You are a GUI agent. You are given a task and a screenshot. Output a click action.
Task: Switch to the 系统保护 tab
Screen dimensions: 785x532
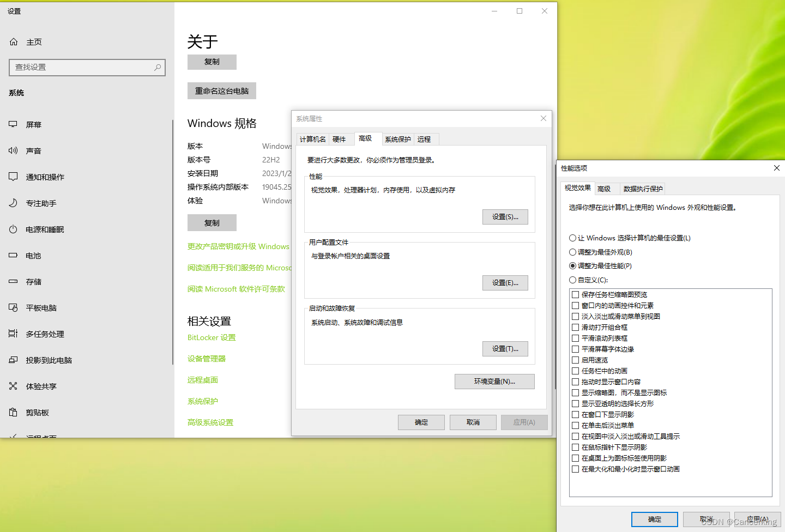pyautogui.click(x=397, y=139)
